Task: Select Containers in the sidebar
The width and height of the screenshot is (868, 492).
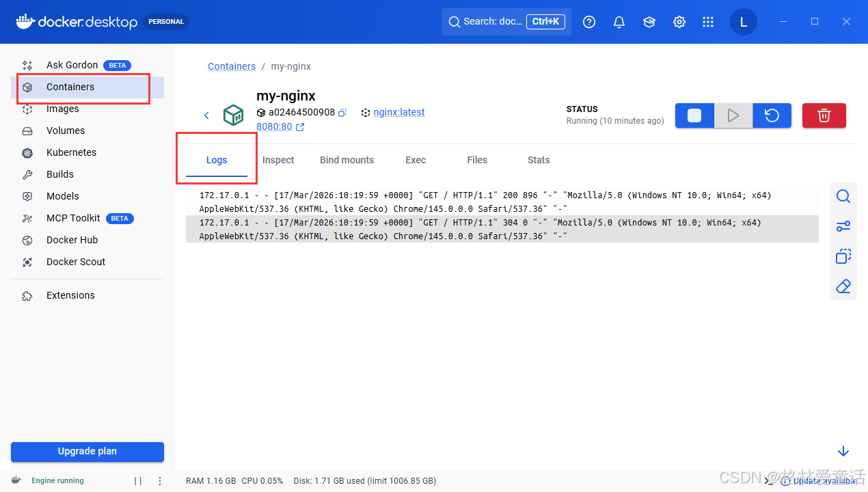Action: (87, 87)
